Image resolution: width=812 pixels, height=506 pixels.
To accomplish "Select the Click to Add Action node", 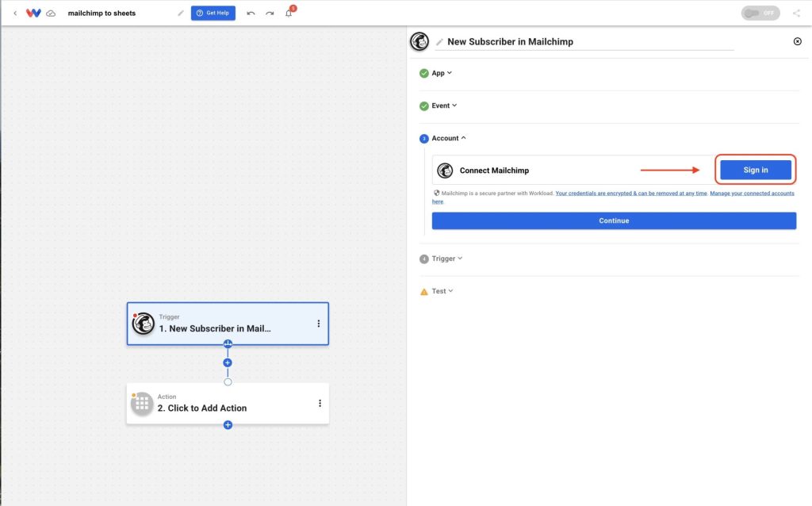I will tap(228, 404).
